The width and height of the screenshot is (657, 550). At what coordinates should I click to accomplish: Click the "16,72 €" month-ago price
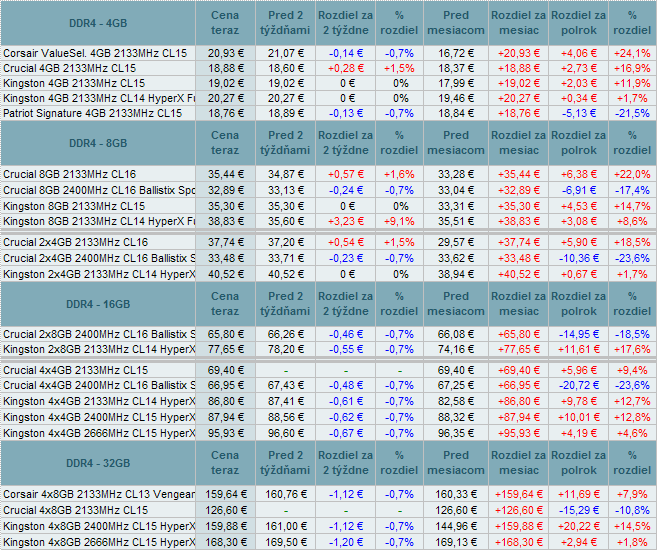click(x=456, y=53)
